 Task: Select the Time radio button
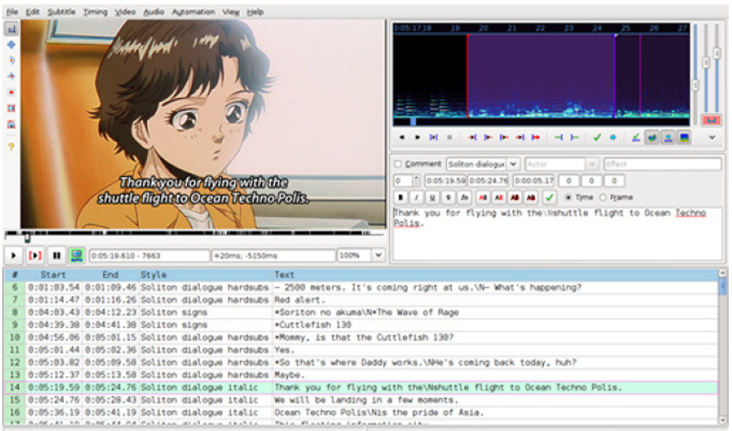coord(568,197)
